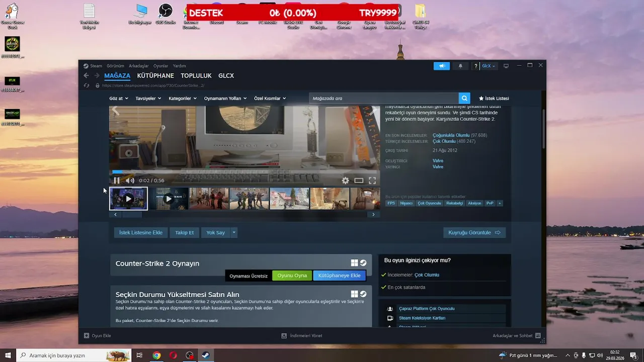Expand the Kategoriler dropdown
This screenshot has height=362, width=644.
183,99
